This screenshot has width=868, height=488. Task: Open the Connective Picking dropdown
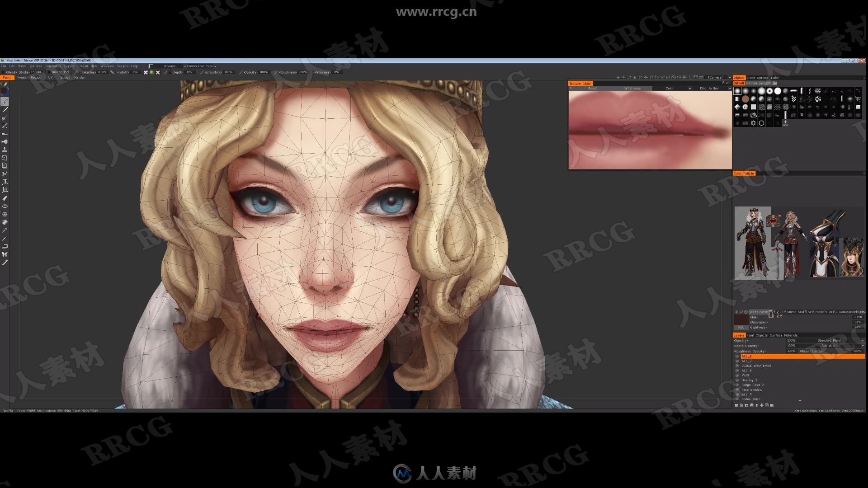202,66
